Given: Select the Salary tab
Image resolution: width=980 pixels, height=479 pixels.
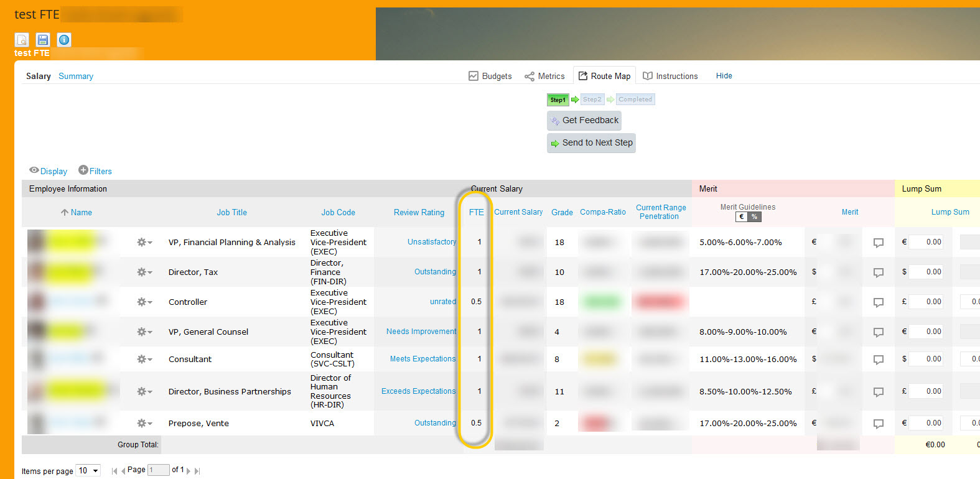Looking at the screenshot, I should (39, 76).
